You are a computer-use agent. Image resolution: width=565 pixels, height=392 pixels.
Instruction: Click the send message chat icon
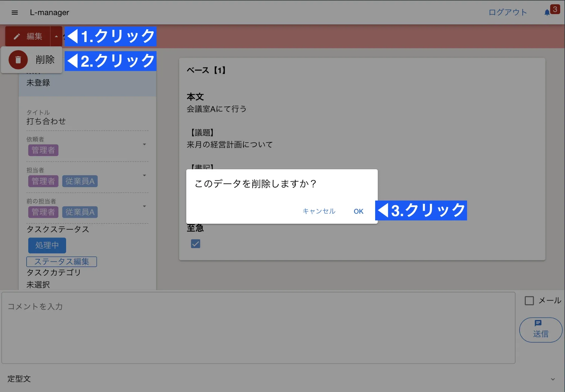[x=538, y=323]
